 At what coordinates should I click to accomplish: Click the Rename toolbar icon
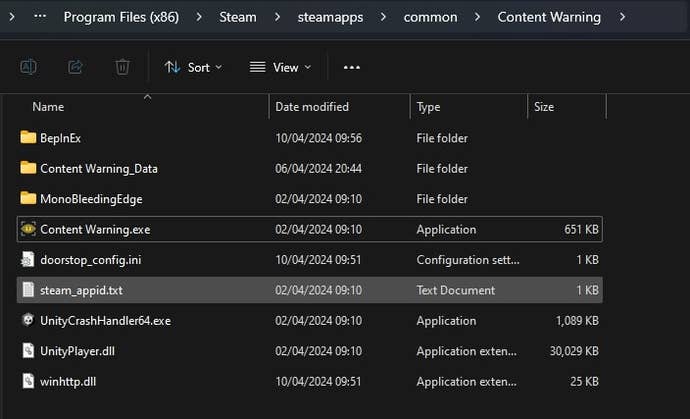(29, 67)
